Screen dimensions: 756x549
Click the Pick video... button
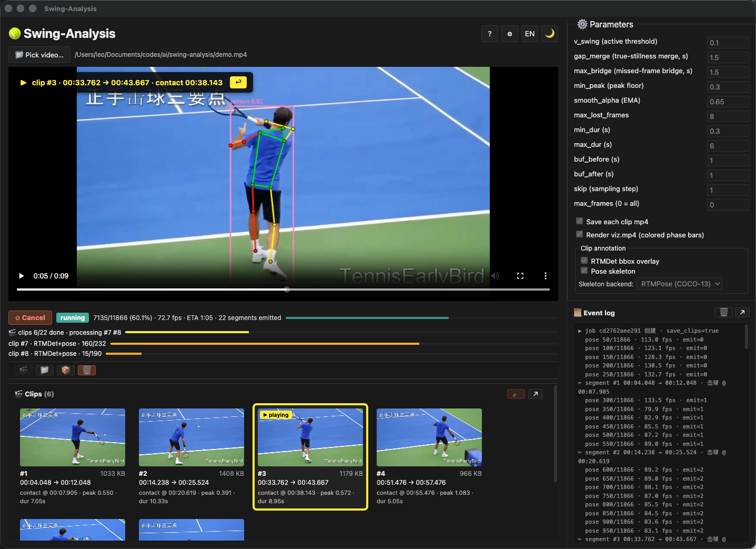pos(39,55)
